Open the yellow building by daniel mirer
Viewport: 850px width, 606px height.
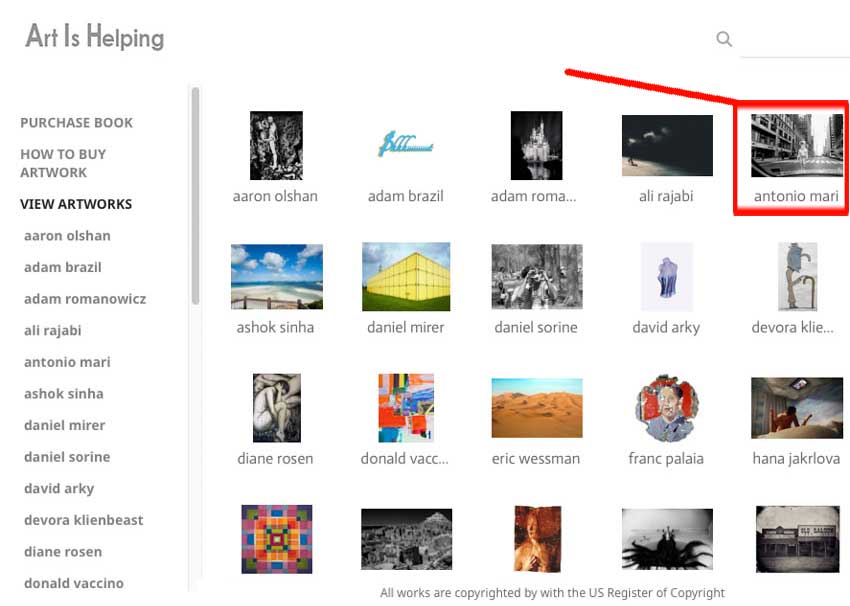coord(406,276)
